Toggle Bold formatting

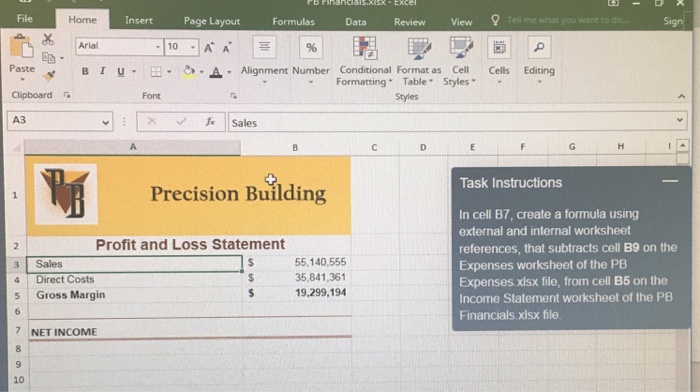[85, 71]
